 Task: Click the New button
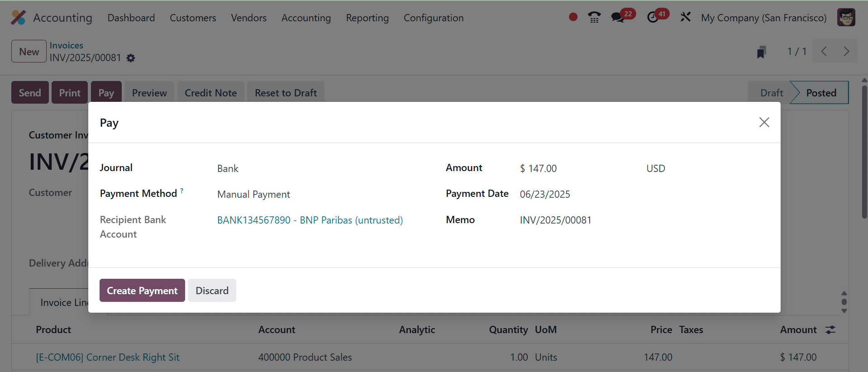tap(29, 51)
